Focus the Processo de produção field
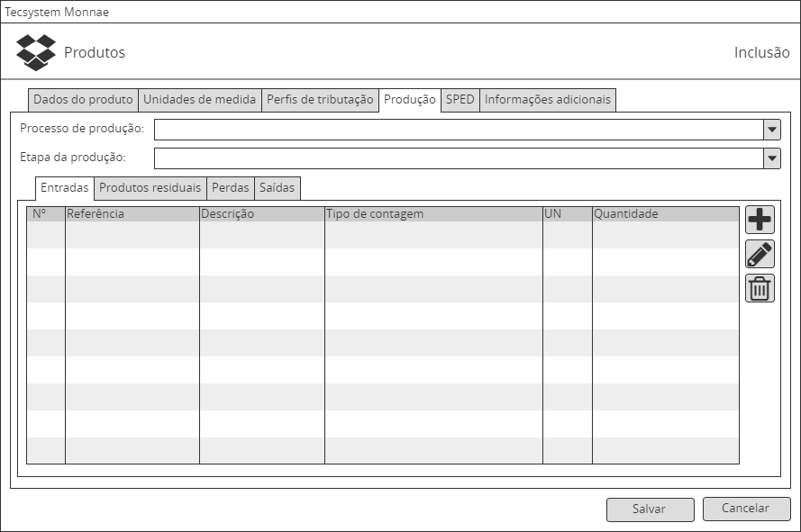Viewport: 801px width, 532px height. pyautogui.click(x=459, y=130)
